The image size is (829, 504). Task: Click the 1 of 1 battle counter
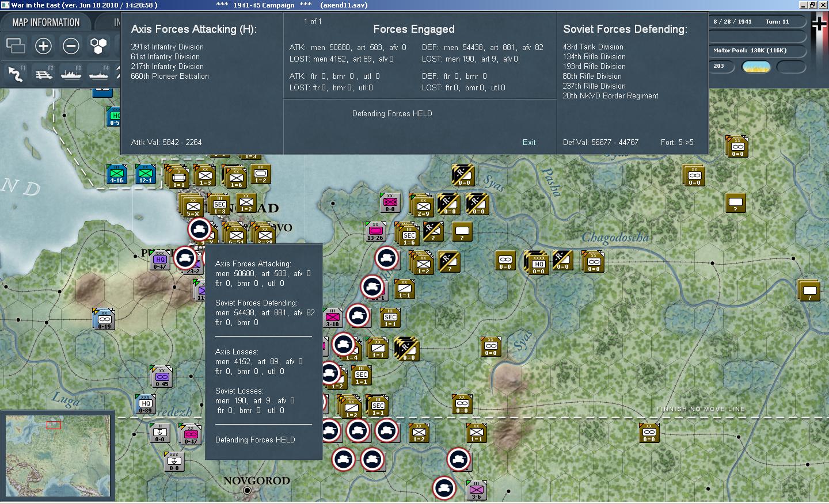coord(313,21)
